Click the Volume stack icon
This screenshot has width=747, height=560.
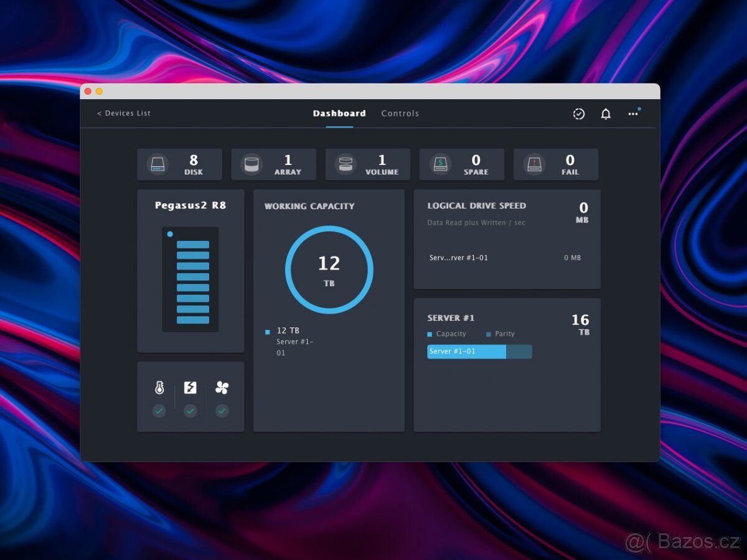[345, 164]
